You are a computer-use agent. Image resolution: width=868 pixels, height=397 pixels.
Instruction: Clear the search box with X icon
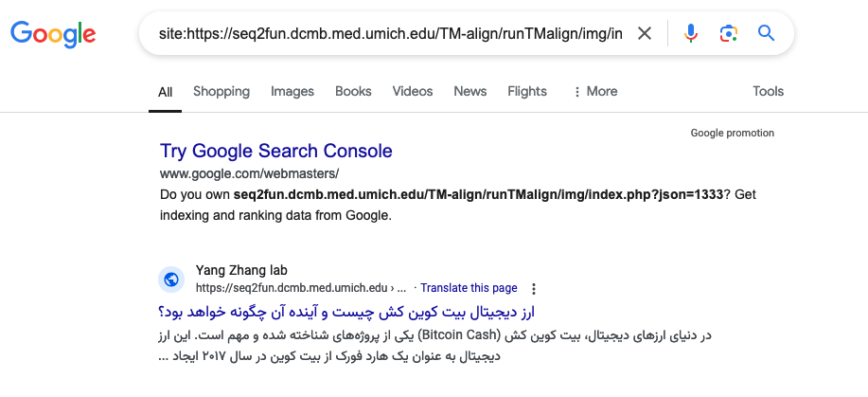click(645, 34)
